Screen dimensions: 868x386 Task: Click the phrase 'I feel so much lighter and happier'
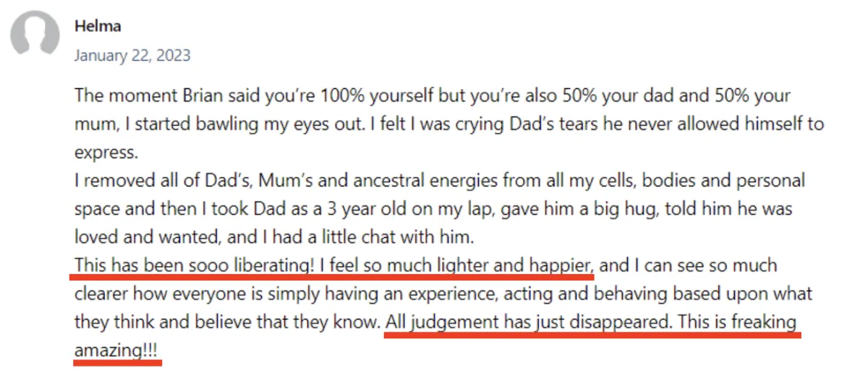[x=457, y=265]
